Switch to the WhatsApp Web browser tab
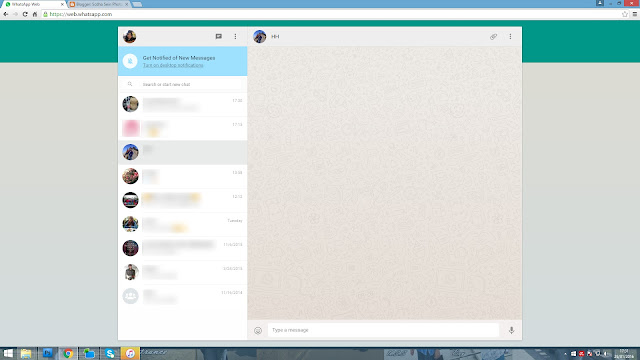640x360 pixels. [x=33, y=4]
